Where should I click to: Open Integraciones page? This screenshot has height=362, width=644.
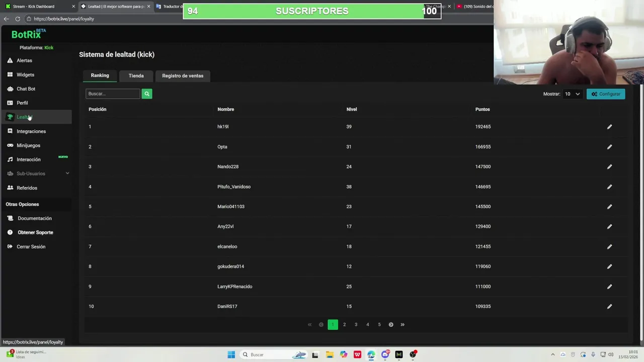pyautogui.click(x=31, y=131)
